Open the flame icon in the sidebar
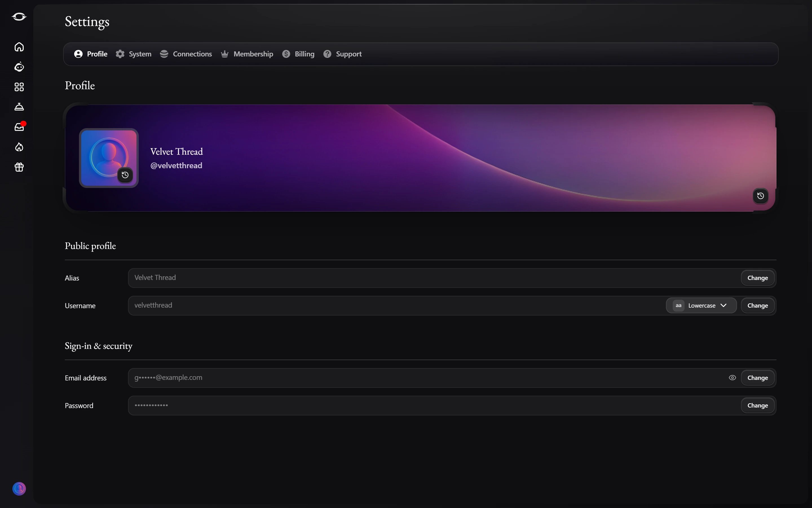 tap(19, 147)
